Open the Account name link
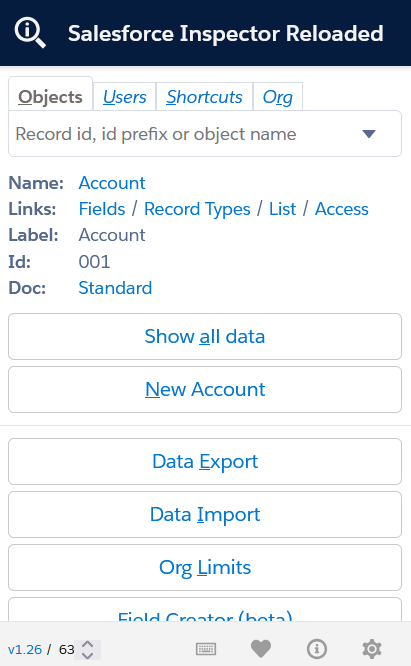This screenshot has width=411, height=666. point(112,183)
